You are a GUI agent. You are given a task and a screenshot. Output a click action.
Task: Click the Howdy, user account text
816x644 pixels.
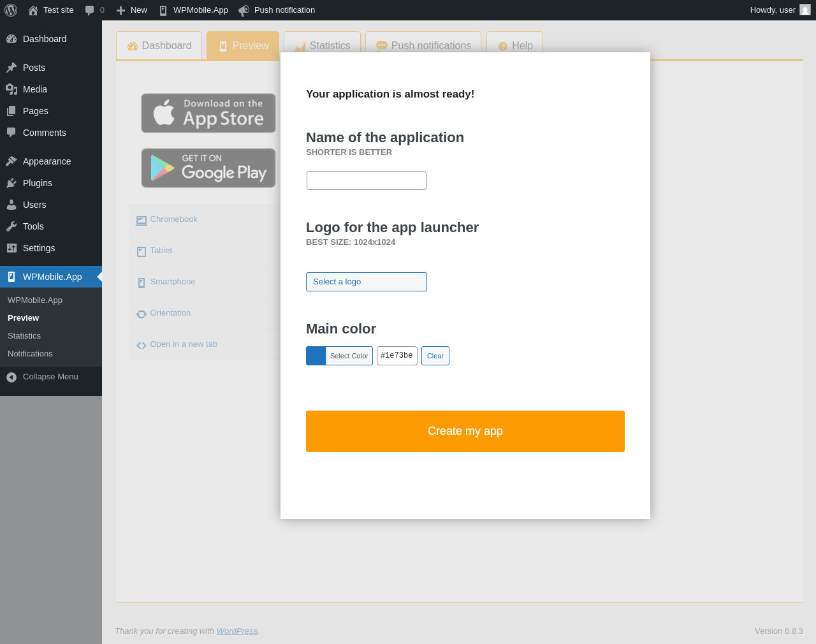(x=773, y=10)
